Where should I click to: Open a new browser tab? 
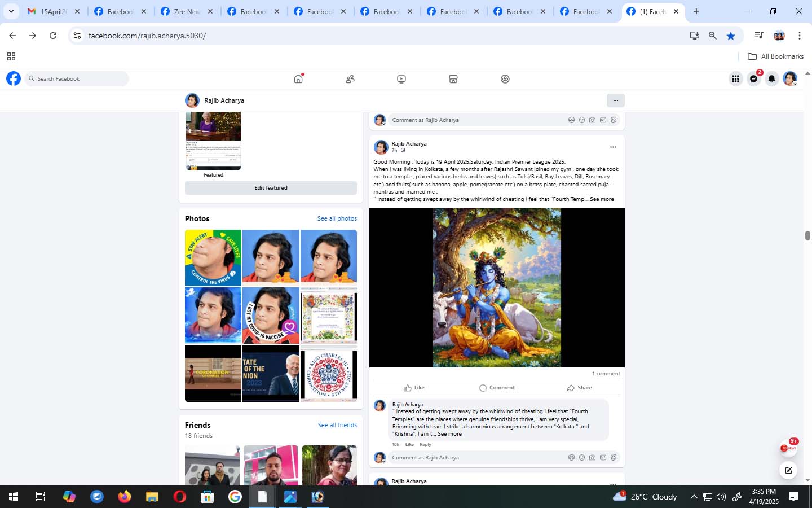tap(696, 11)
